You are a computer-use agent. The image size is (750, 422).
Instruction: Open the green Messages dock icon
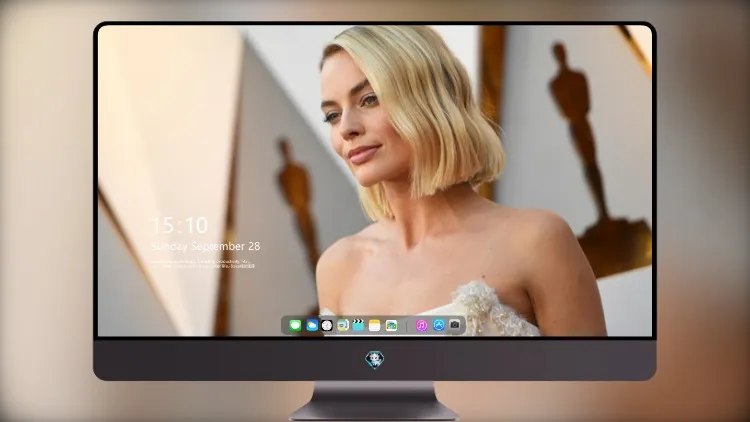[295, 325]
